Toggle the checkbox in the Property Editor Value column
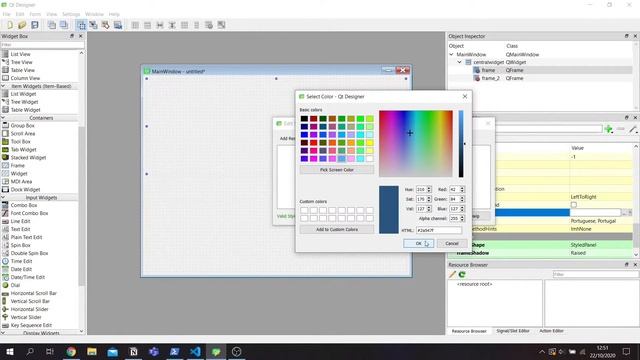 pyautogui.click(x=574, y=204)
